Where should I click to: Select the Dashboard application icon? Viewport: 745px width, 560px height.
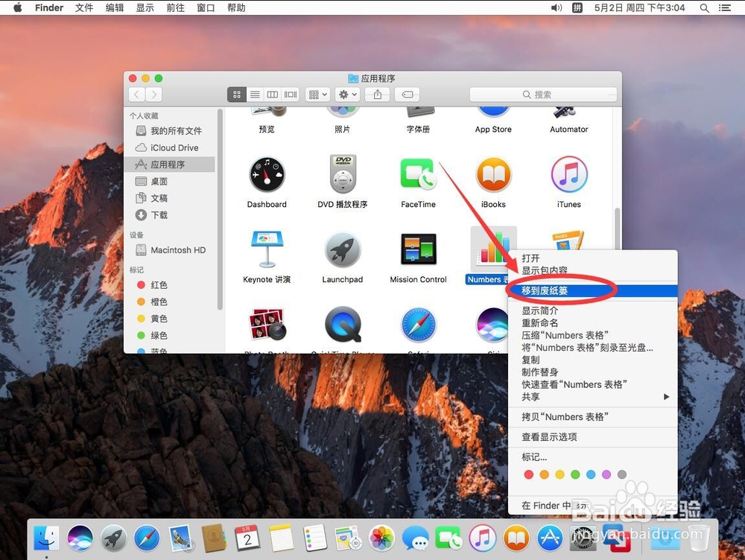pos(267,176)
